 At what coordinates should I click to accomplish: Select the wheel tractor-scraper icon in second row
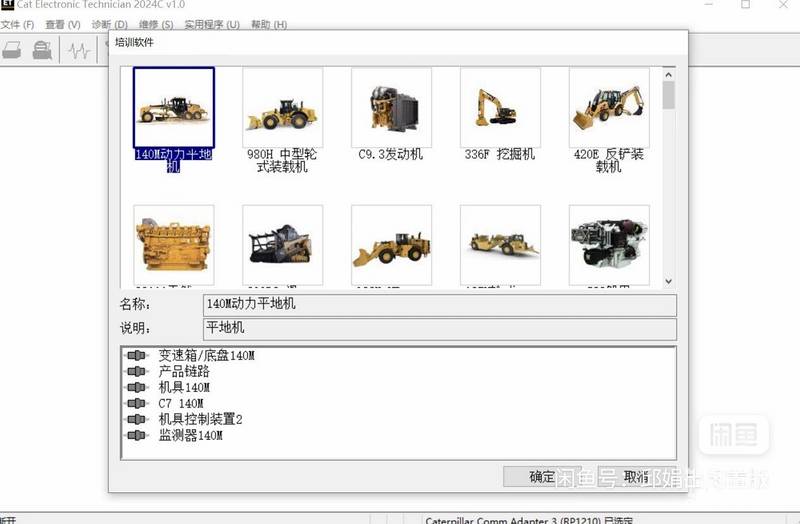pos(500,244)
